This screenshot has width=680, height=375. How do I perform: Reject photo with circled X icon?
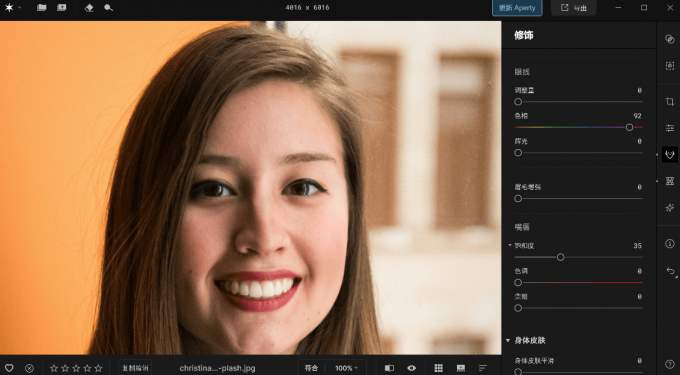point(29,368)
